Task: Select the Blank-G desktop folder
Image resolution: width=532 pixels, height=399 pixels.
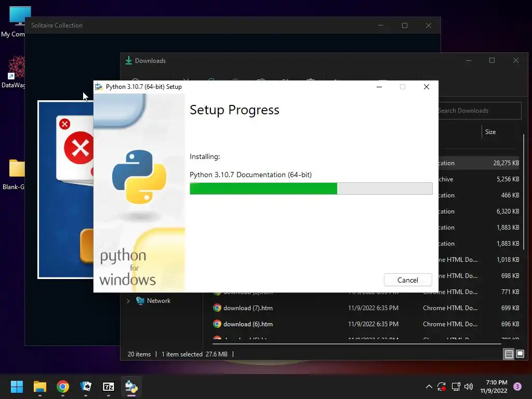Action: 13,175
